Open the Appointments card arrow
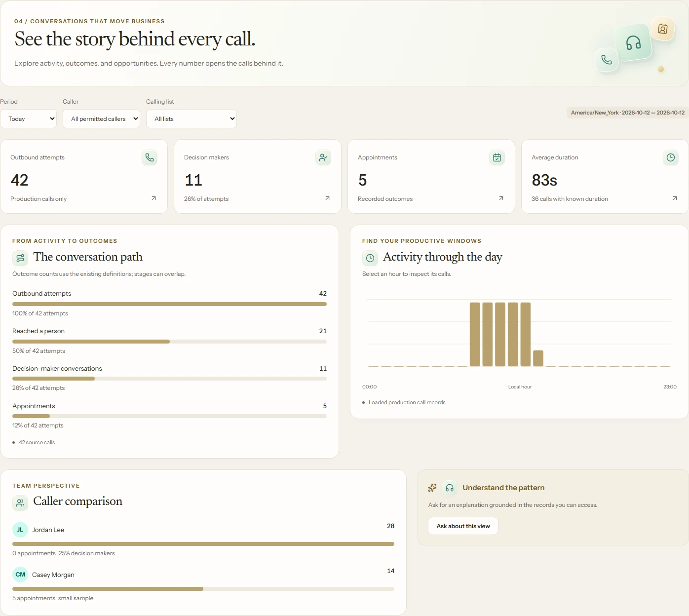689x616 pixels. click(501, 198)
